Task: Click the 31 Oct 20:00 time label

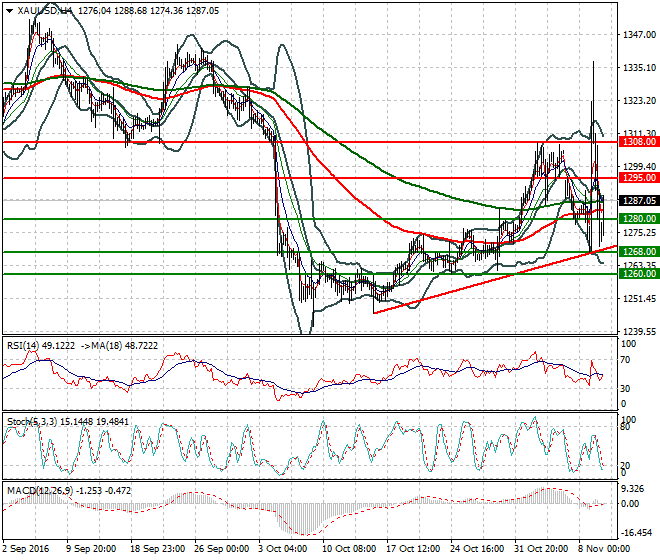Action: coord(541,549)
